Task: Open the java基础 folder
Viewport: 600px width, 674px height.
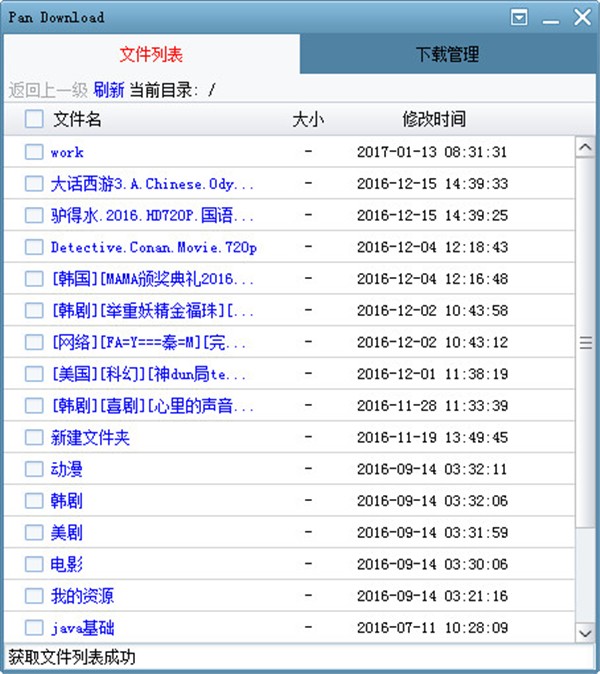Action: coord(82,628)
